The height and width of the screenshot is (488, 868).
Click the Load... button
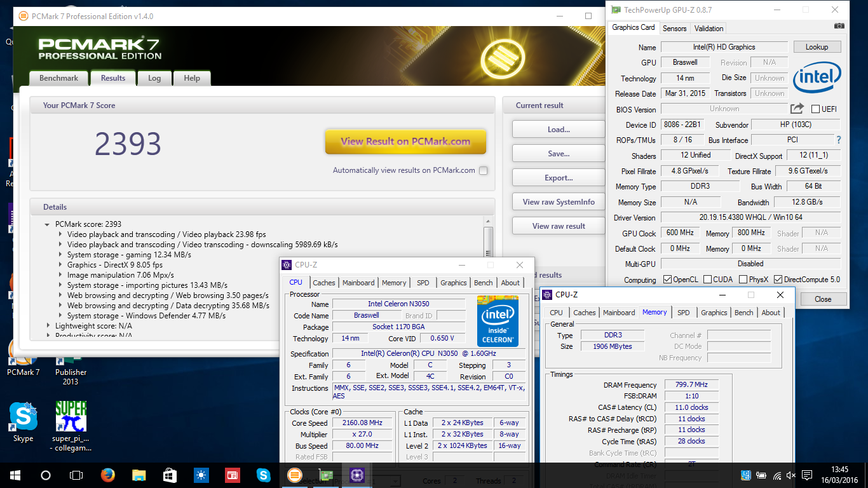point(559,130)
